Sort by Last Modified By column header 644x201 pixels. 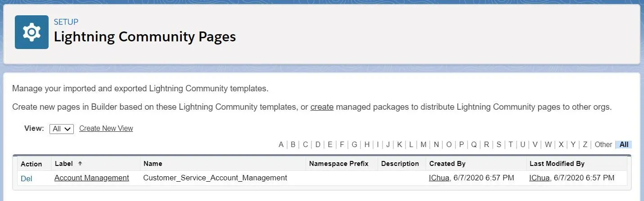(557, 164)
